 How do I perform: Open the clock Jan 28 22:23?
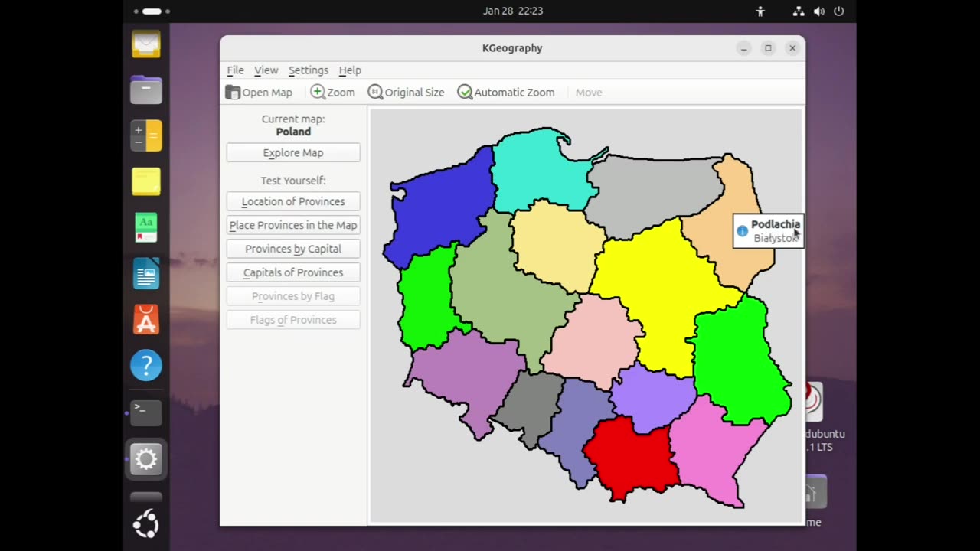tap(513, 11)
